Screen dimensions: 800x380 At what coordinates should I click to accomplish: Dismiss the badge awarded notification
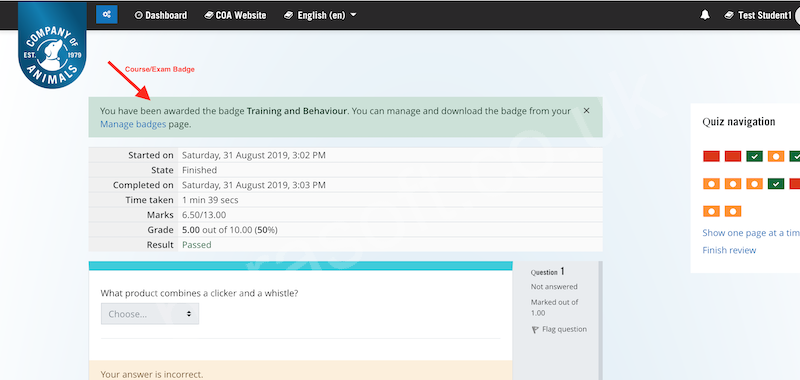pyautogui.click(x=586, y=110)
